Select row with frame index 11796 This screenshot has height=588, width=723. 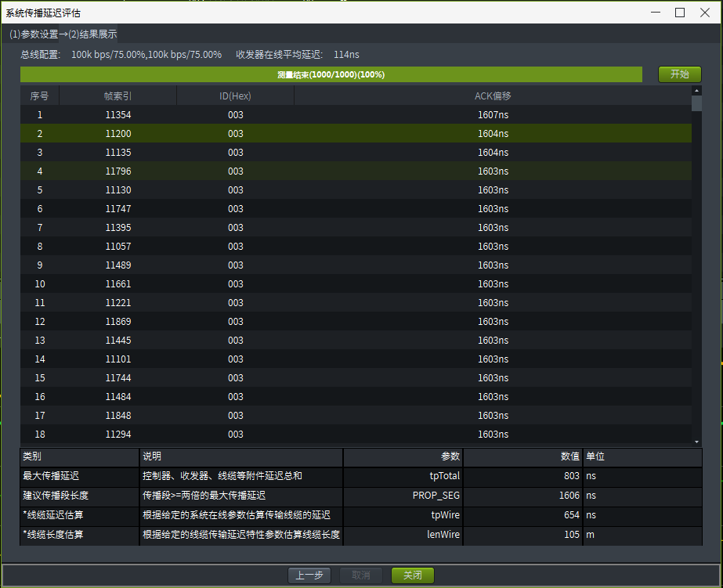pos(356,171)
